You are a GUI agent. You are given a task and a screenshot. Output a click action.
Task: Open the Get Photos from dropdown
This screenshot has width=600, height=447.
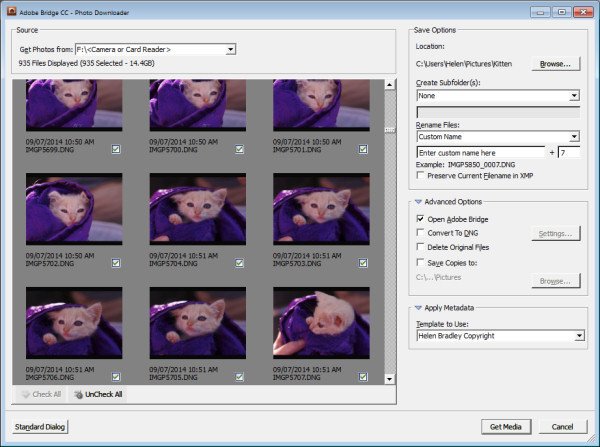pos(231,49)
